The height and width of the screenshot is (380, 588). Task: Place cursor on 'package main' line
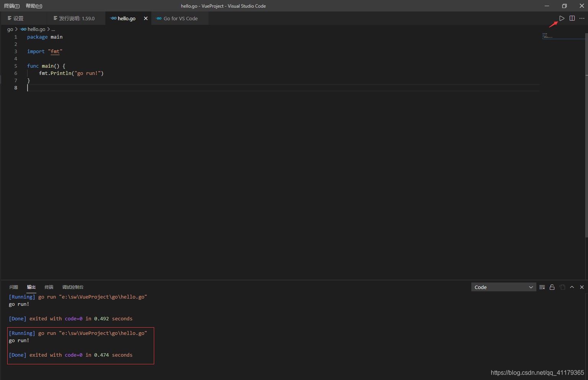coord(45,37)
